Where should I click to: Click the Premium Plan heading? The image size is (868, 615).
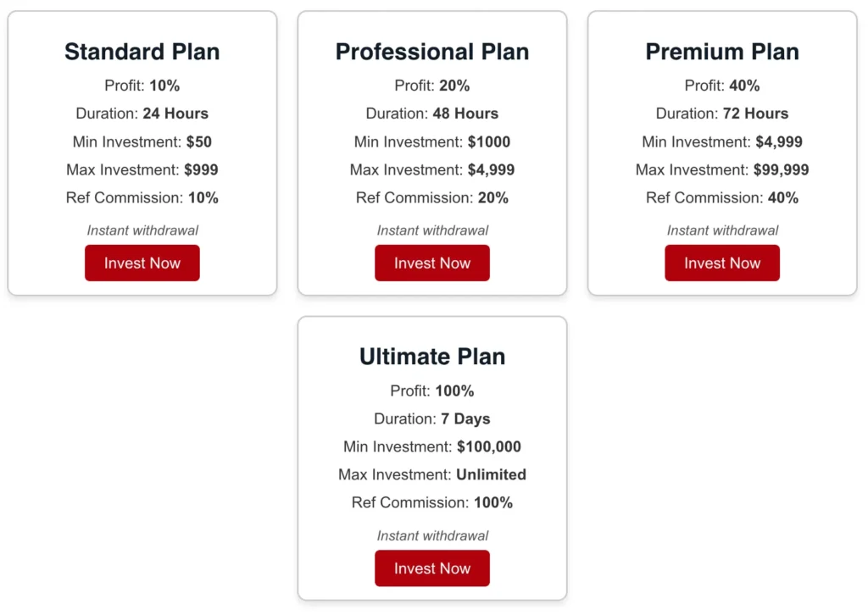click(x=722, y=52)
